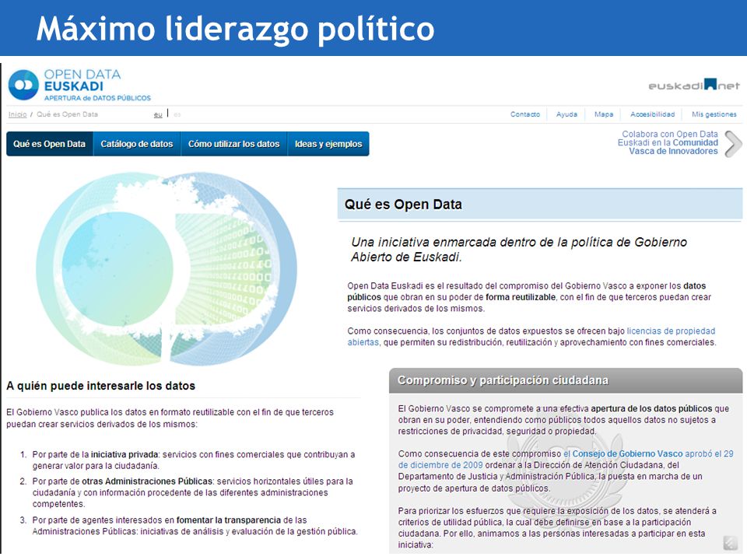Open the Accesibilidad link

click(652, 114)
